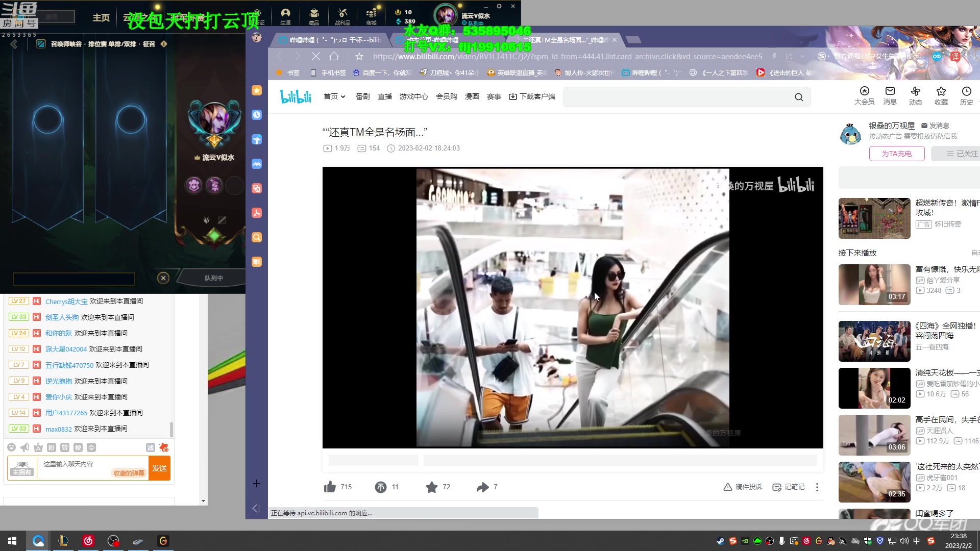Open the clock sidebar icon
Image resolution: width=980 pixels, height=551 pixels.
257,115
